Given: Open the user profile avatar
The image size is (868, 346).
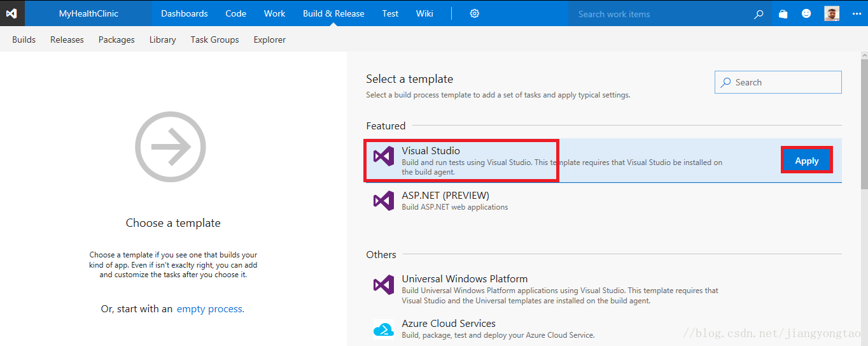Looking at the screenshot, I should (x=831, y=13).
